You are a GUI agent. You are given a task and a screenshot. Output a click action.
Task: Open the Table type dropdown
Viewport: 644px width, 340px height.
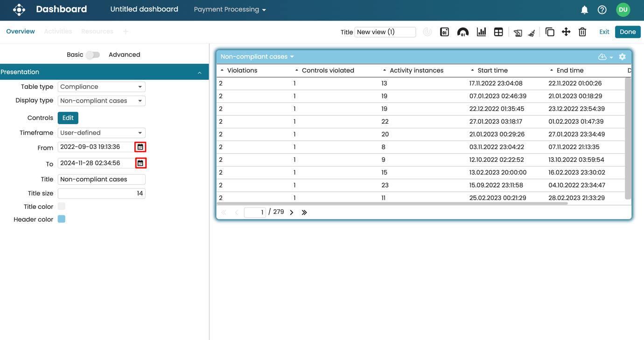coord(101,87)
